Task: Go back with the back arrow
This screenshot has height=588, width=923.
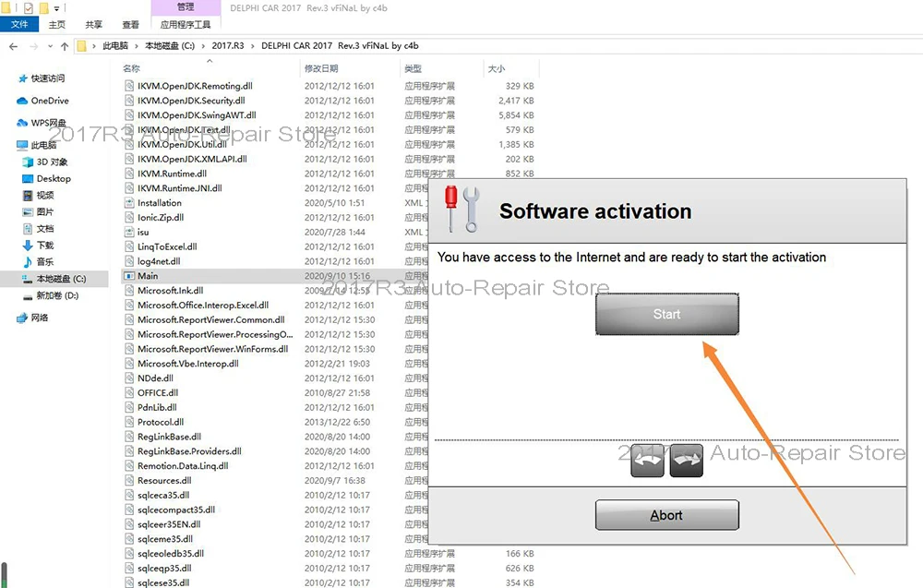Action: [x=14, y=46]
